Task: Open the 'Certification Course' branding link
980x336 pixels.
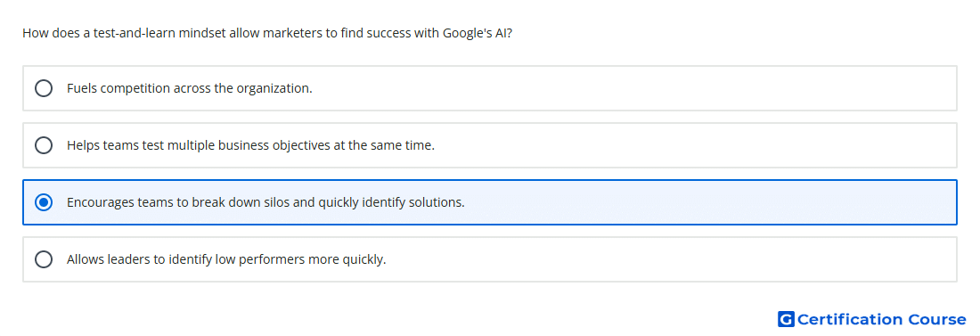Action: pos(871,320)
